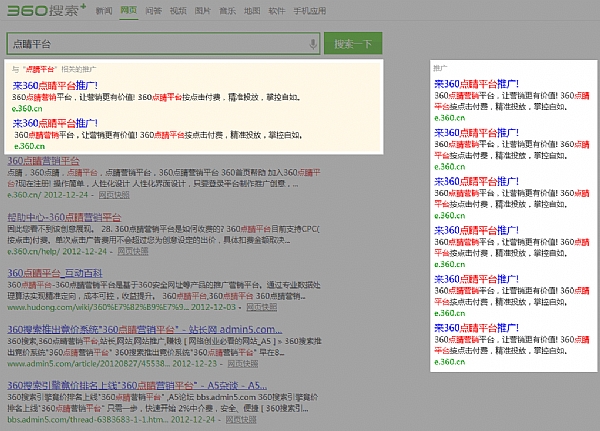Open the 360点睛营销平台 search result
Viewport: 600px width, 431px height.
[43, 161]
